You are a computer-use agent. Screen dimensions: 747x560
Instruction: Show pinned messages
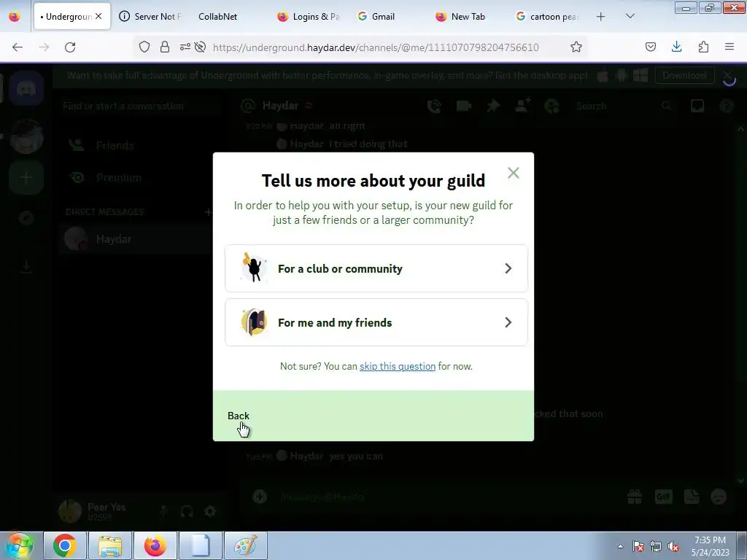[493, 106]
